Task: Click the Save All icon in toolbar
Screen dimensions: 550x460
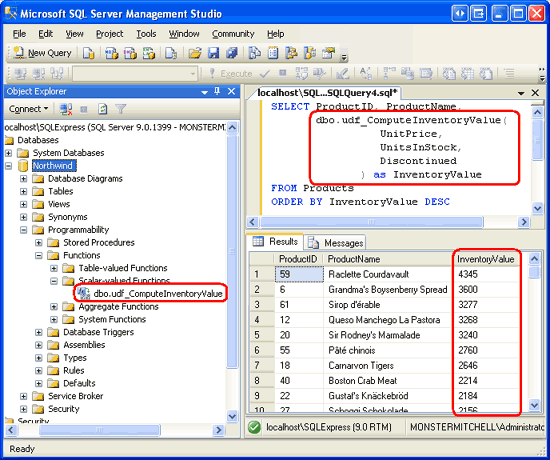Action: [231, 53]
